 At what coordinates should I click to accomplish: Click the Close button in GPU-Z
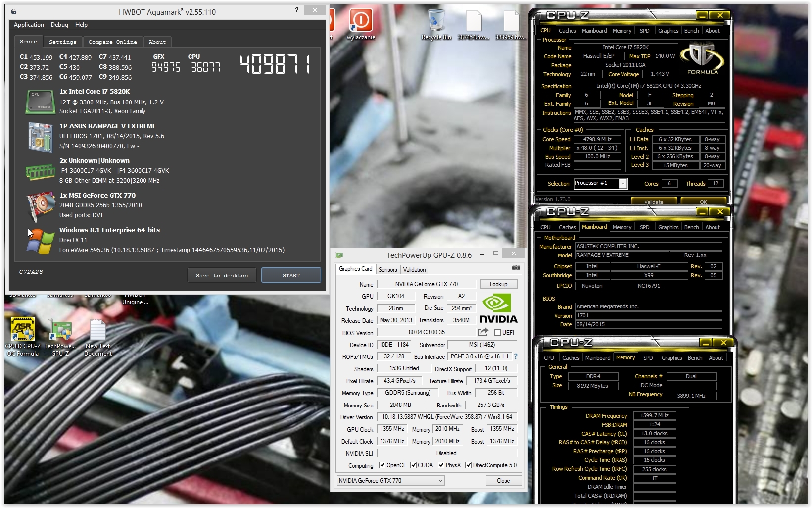pyautogui.click(x=503, y=481)
